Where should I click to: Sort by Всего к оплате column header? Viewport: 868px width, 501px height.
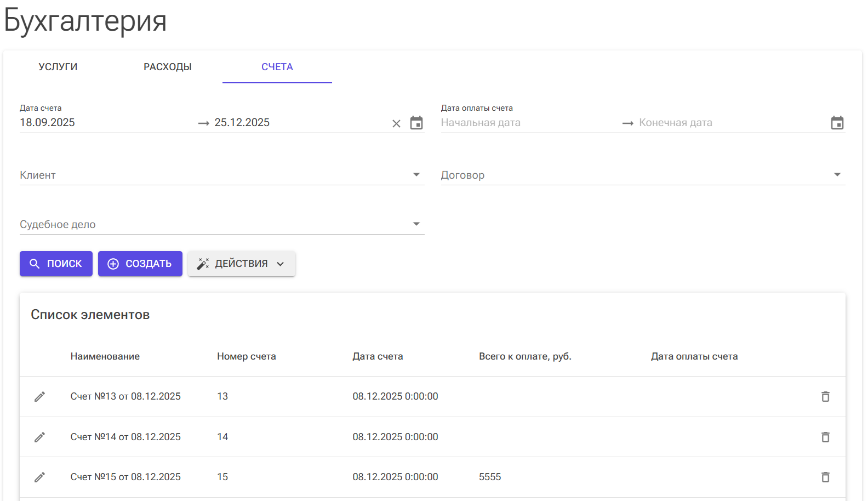tap(525, 356)
